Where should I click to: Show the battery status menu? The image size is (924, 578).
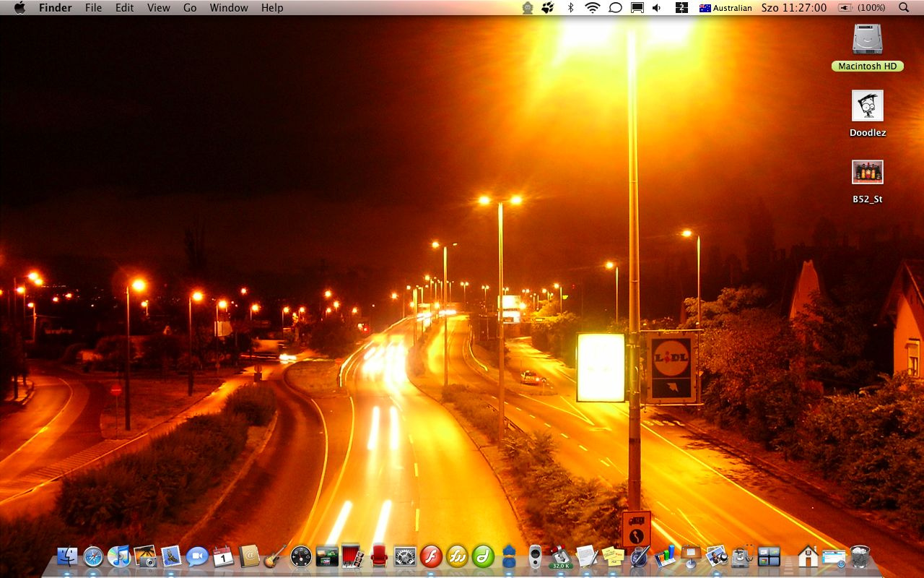862,8
